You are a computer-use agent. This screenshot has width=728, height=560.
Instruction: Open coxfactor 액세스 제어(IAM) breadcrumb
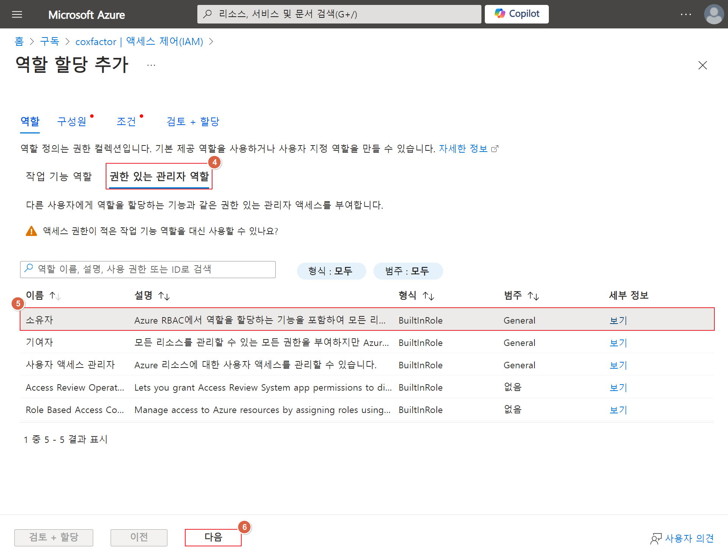[139, 41]
